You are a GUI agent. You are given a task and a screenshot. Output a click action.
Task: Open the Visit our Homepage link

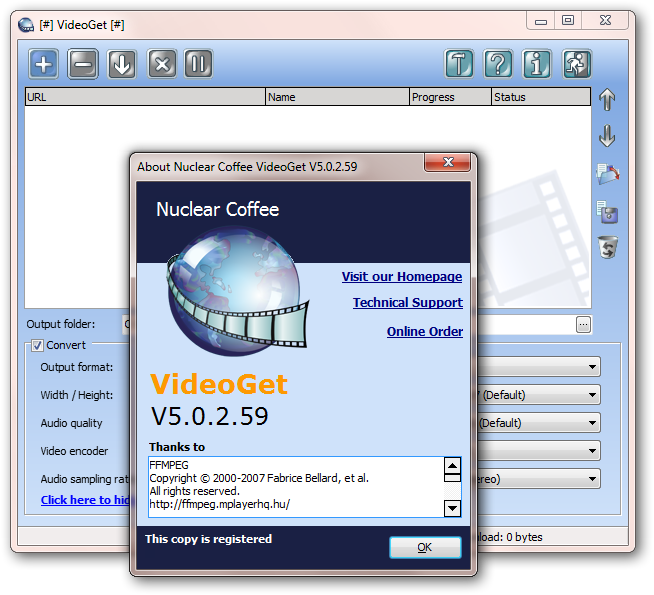tap(402, 276)
